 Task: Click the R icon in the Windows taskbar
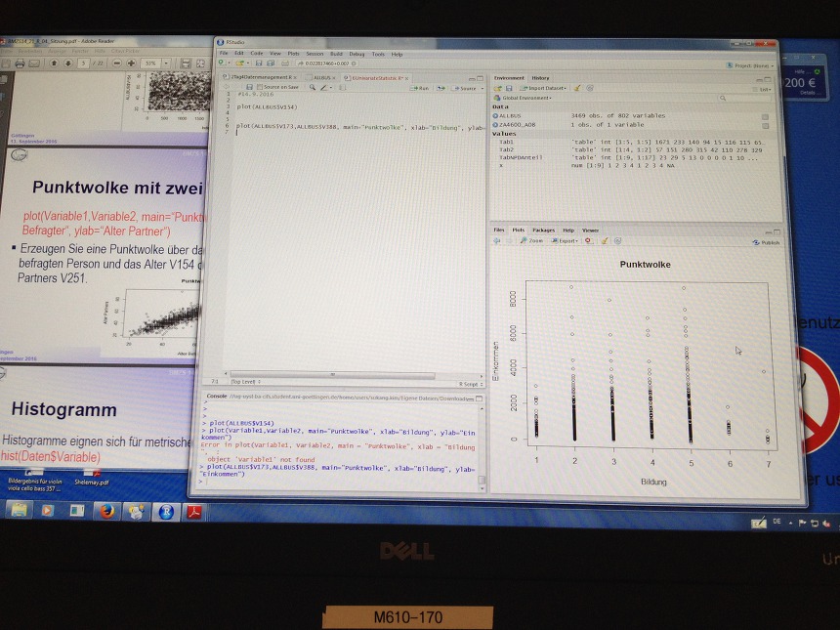click(166, 512)
